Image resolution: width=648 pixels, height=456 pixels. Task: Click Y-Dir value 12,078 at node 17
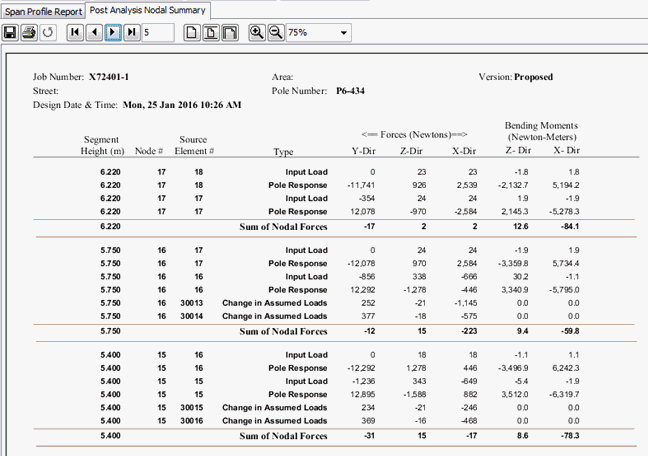(x=362, y=212)
